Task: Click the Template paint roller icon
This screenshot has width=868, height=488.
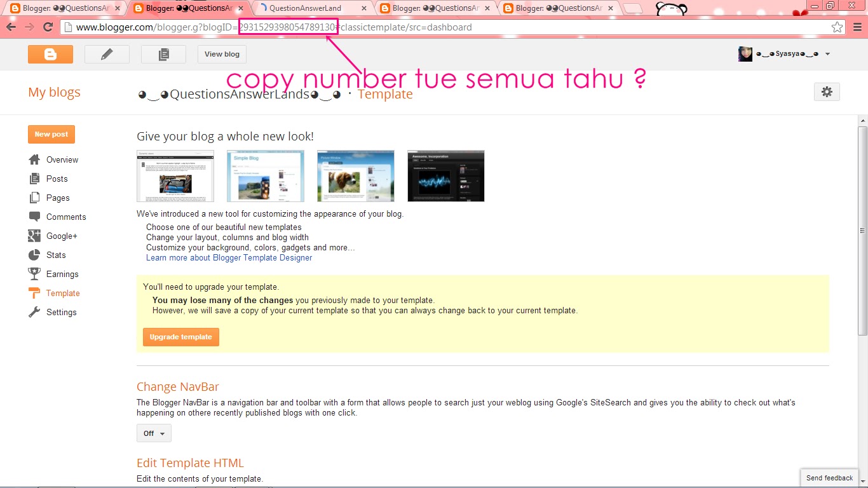Action: tap(34, 293)
